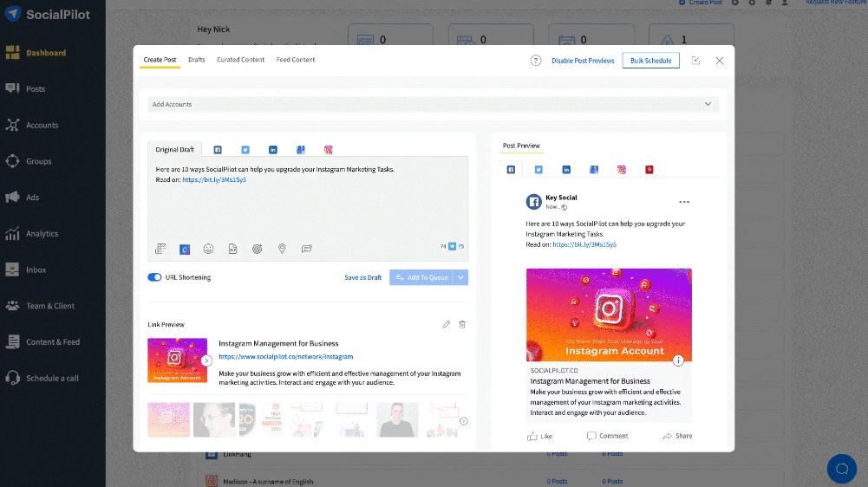The width and height of the screenshot is (868, 487).
Task: Open the Add To Queue options arrow
Action: point(460,277)
